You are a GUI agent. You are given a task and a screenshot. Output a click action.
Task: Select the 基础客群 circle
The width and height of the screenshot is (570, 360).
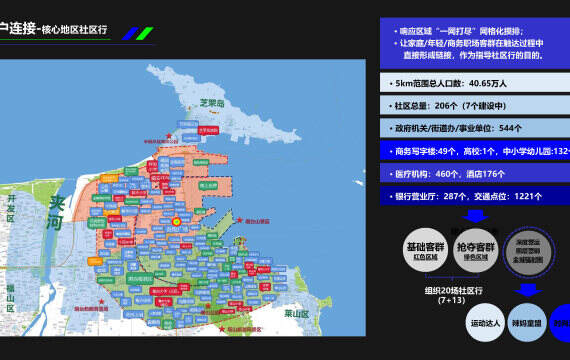click(x=425, y=250)
